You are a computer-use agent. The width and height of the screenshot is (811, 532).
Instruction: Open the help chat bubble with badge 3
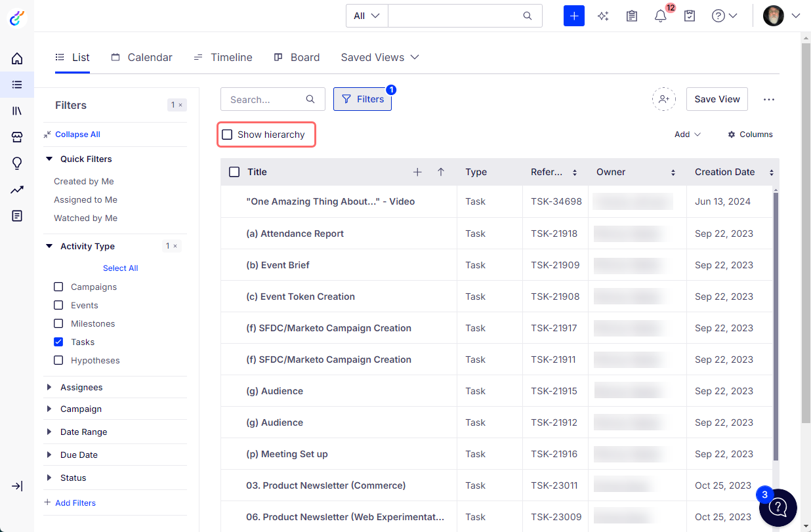778,506
